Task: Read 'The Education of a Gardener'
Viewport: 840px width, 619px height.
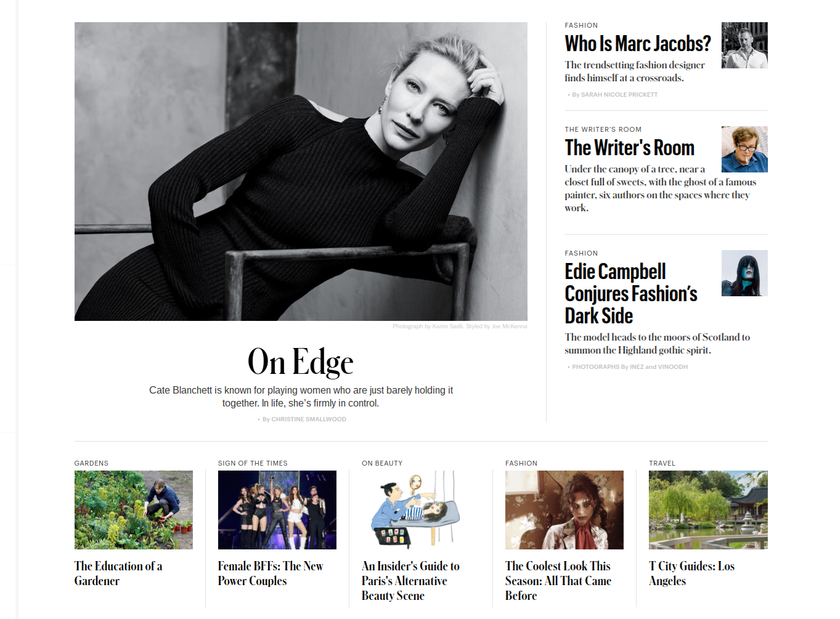Action: tap(118, 573)
